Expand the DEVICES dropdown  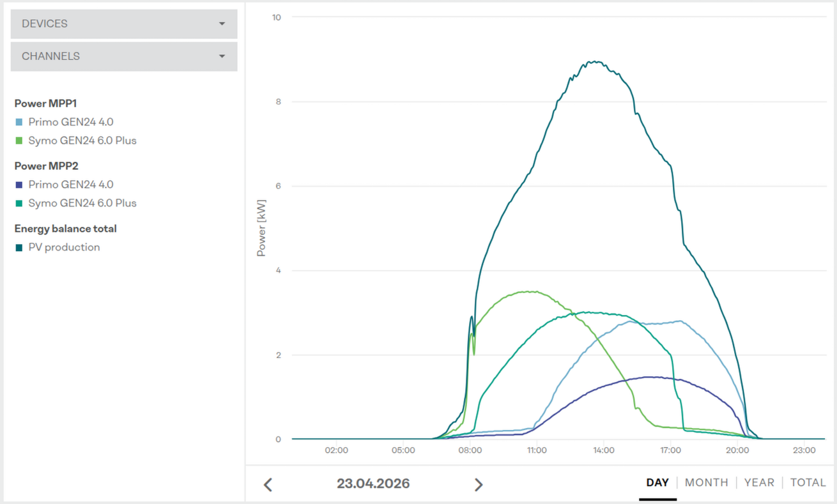click(x=123, y=24)
